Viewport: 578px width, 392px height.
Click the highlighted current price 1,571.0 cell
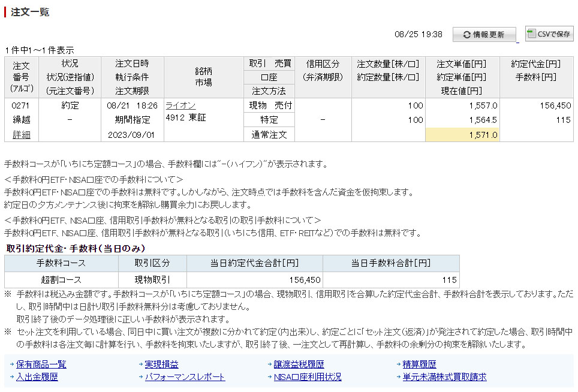point(462,135)
